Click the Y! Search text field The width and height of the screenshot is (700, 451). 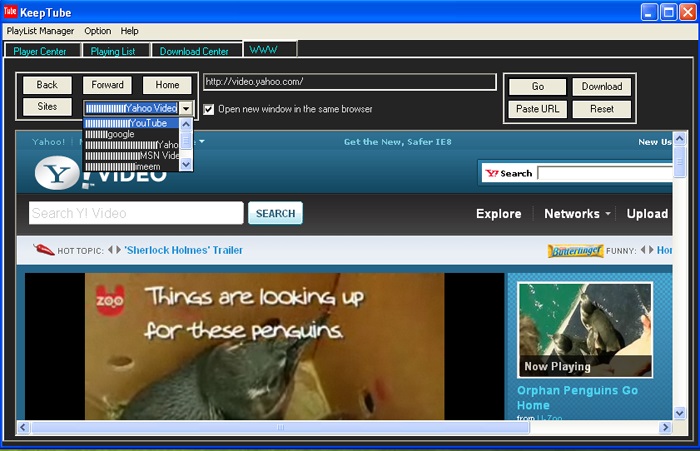pyautogui.click(x=605, y=173)
